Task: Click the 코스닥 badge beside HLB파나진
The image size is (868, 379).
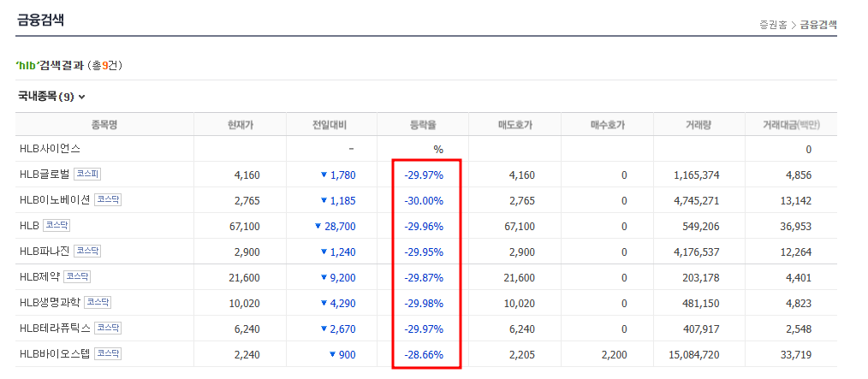Action: tap(87, 252)
